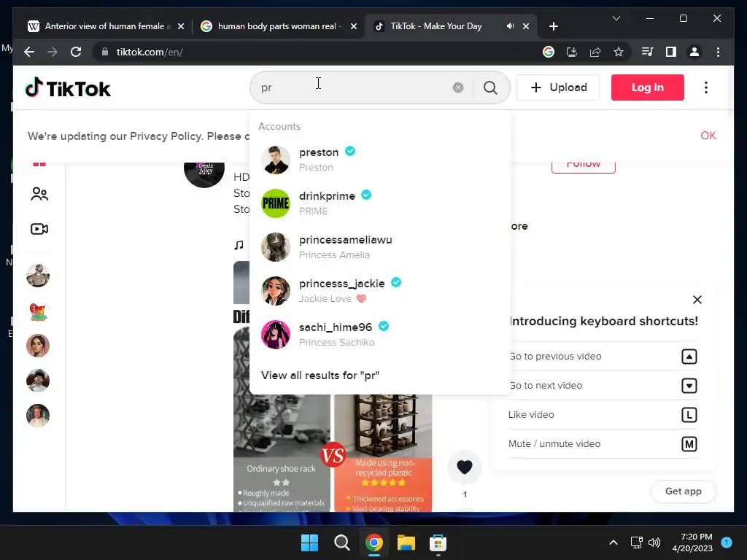
Task: Go back in browser history
Action: [29, 52]
